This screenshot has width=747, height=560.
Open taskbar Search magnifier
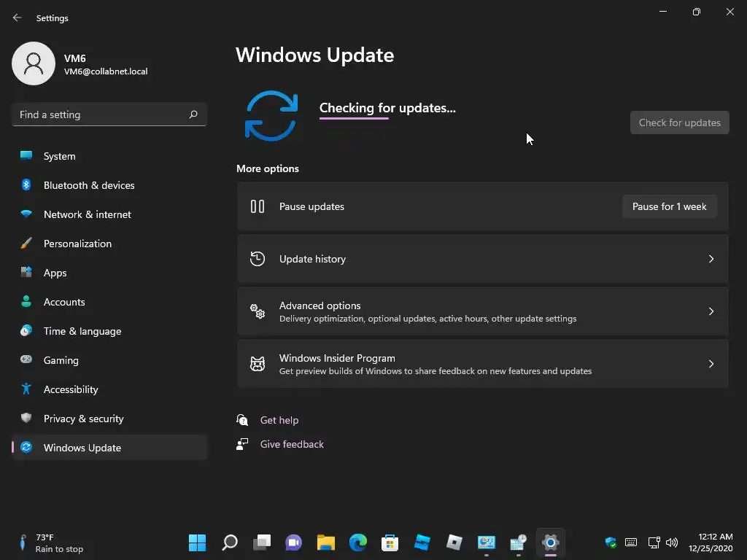[230, 542]
